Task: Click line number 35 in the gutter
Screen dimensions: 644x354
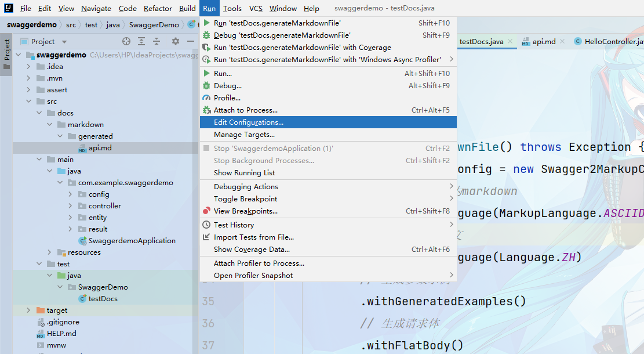Action: 208,301
